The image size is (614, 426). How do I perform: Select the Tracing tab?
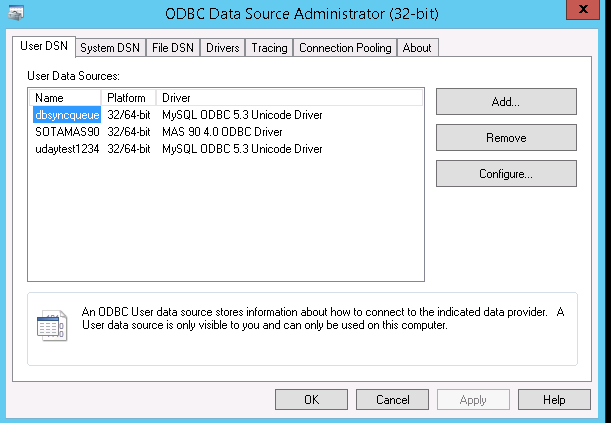pos(269,48)
